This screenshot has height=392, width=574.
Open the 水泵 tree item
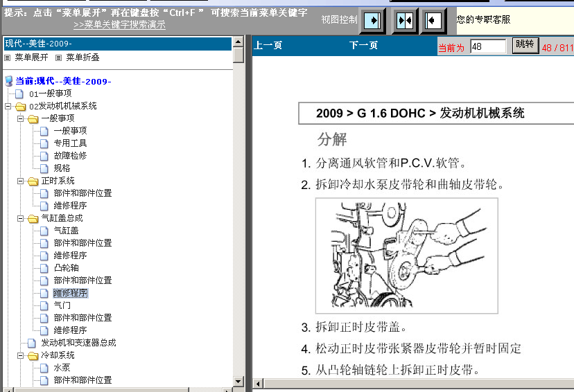pos(62,368)
